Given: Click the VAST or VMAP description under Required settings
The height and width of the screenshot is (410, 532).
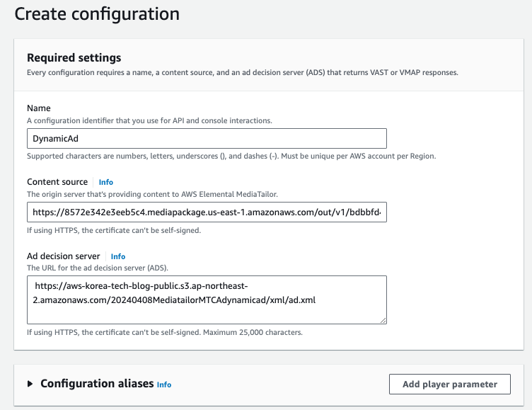Looking at the screenshot, I should (242, 72).
